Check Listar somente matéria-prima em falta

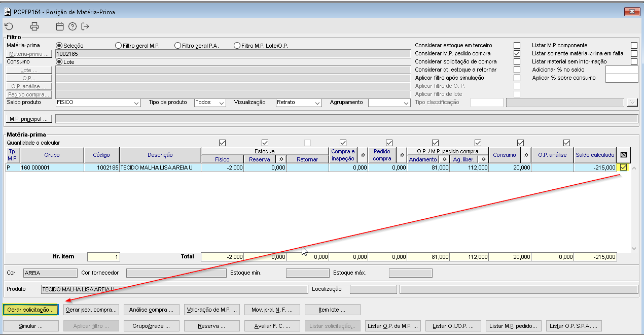634,53
